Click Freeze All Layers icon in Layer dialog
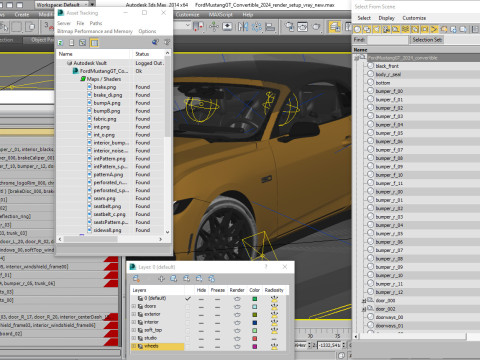Screen dimensions: 480x360 pyautogui.click(x=211, y=278)
